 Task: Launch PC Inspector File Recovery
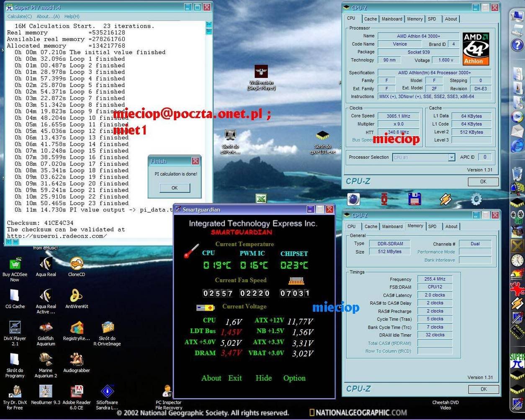coord(168,392)
